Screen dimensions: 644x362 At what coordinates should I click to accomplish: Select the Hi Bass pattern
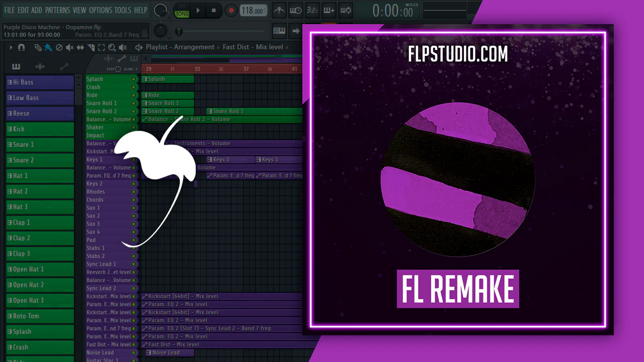(x=40, y=82)
